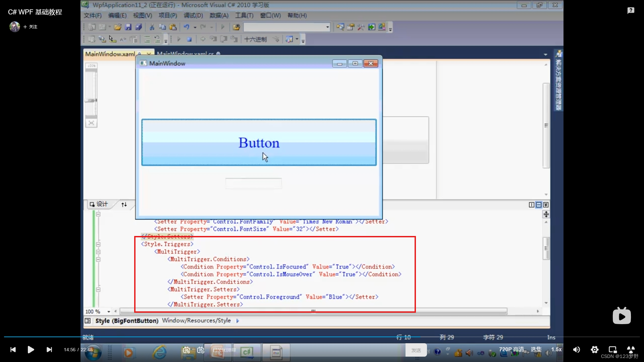Open the 视图(V) menu
The width and height of the screenshot is (644, 362).
(x=143, y=15)
